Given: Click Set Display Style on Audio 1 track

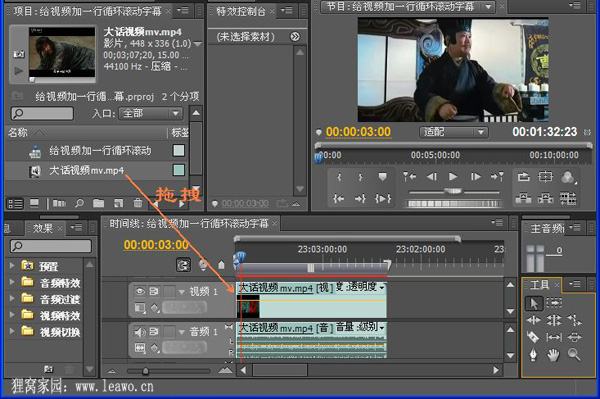Looking at the screenshot, I should (140, 348).
